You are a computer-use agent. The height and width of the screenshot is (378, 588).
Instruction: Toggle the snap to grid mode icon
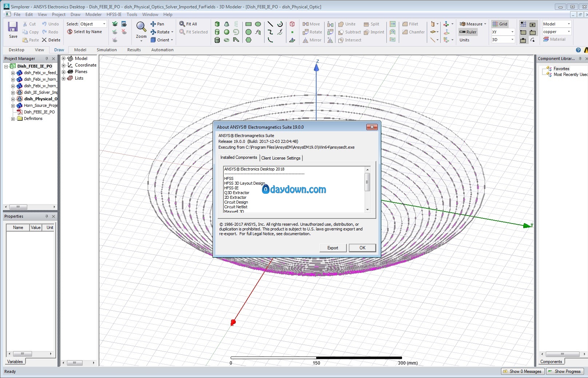[x=523, y=24]
